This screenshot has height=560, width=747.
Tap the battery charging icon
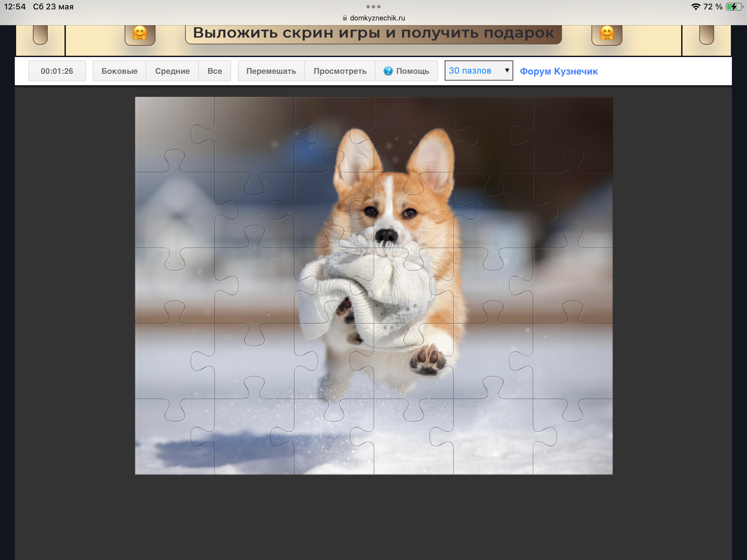click(x=733, y=7)
